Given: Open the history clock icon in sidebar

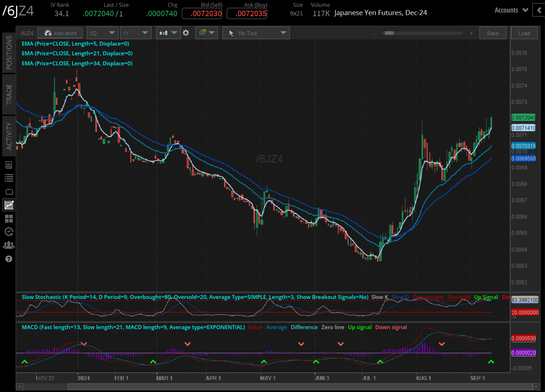Looking at the screenshot, I should (9, 232).
